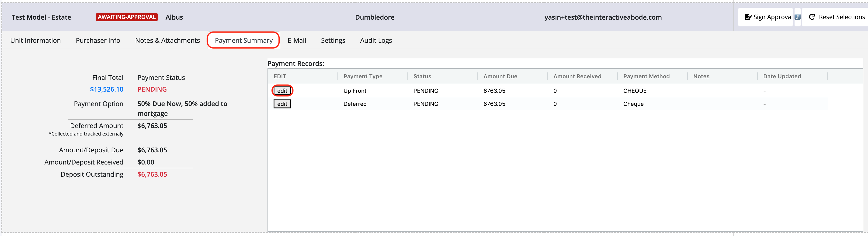
Task: Click the Amount Due 6763.05 in Up Front row
Action: click(x=494, y=91)
